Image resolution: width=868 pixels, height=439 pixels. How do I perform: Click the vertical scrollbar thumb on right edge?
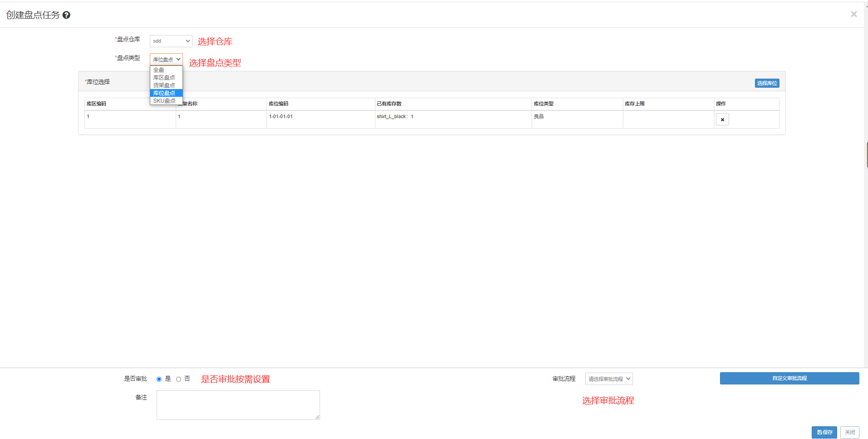coord(867,155)
